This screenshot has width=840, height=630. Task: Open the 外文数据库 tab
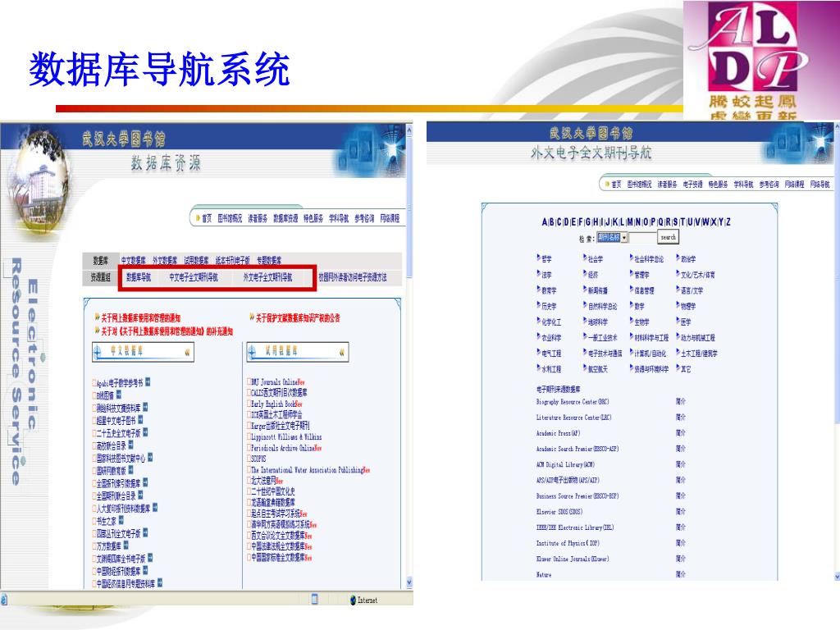pyautogui.click(x=165, y=260)
